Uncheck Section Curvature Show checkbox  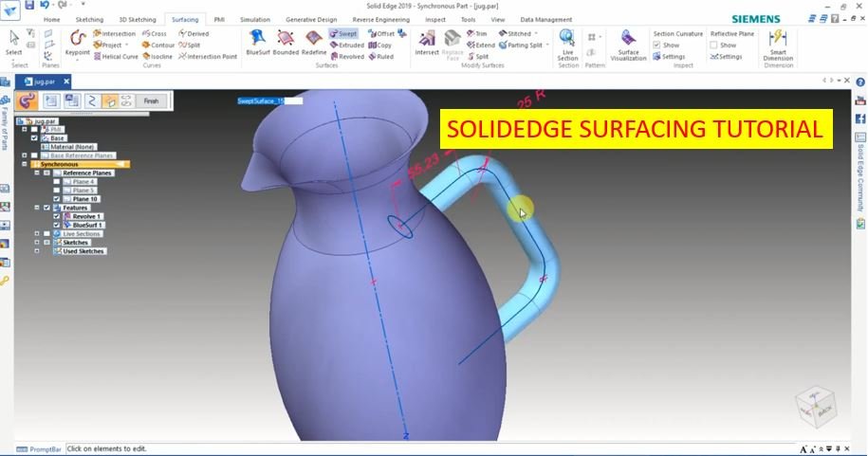click(656, 45)
